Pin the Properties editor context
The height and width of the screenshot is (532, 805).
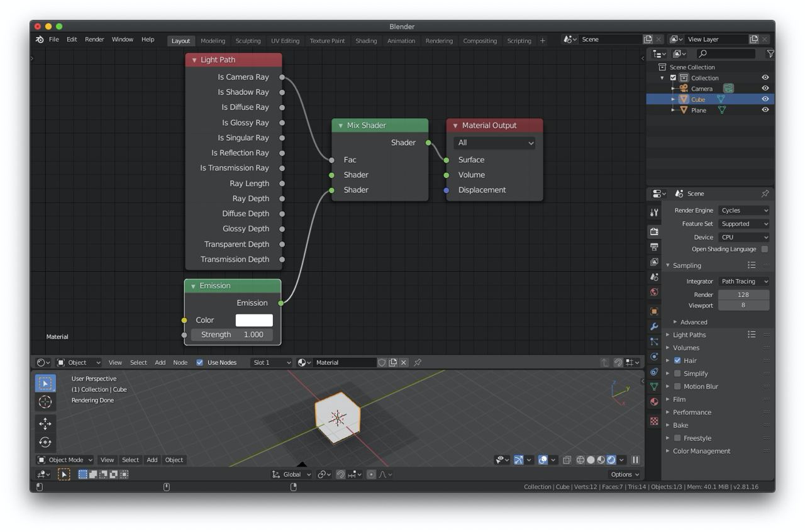pos(765,194)
